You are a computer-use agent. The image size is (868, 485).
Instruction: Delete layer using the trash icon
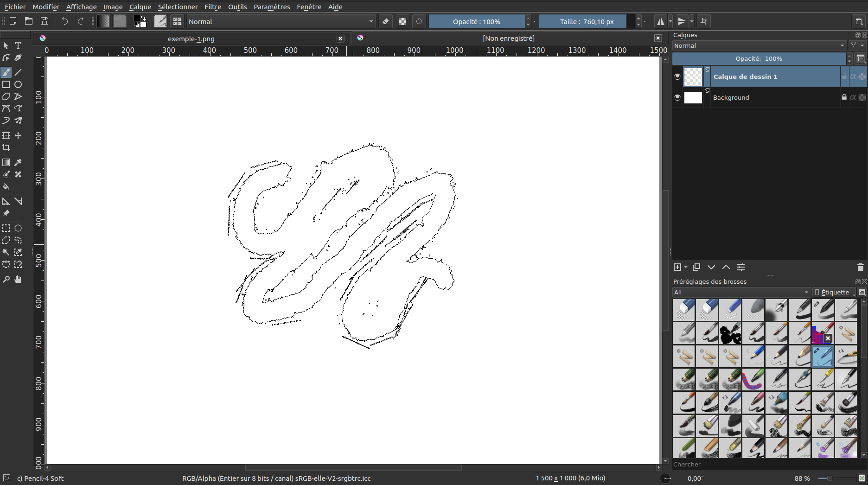pyautogui.click(x=860, y=267)
